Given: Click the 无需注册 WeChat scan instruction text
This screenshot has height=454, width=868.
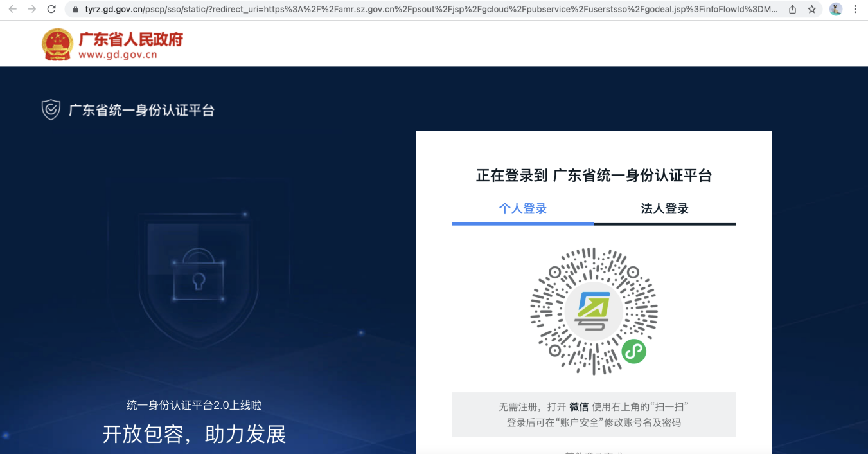Looking at the screenshot, I should point(594,407).
